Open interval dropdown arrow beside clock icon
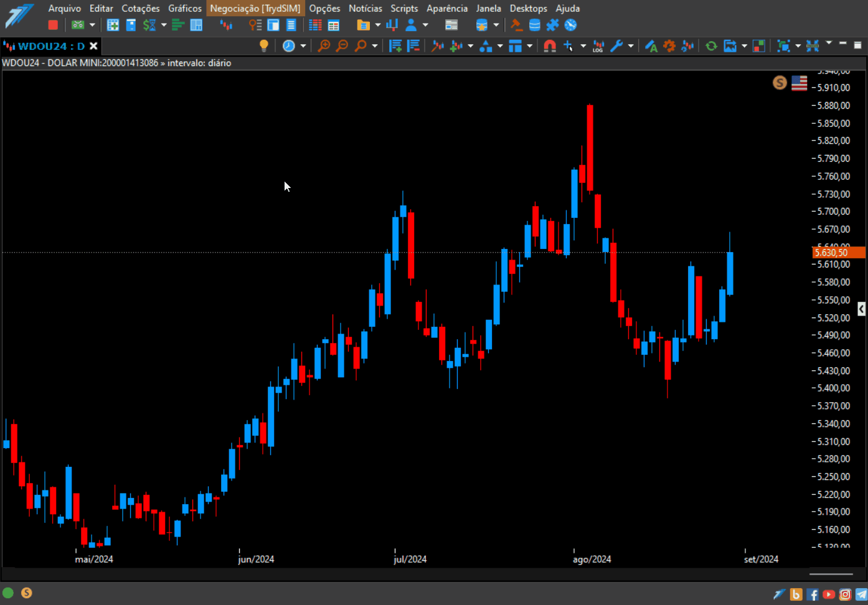The width and height of the screenshot is (868, 605). coord(303,45)
